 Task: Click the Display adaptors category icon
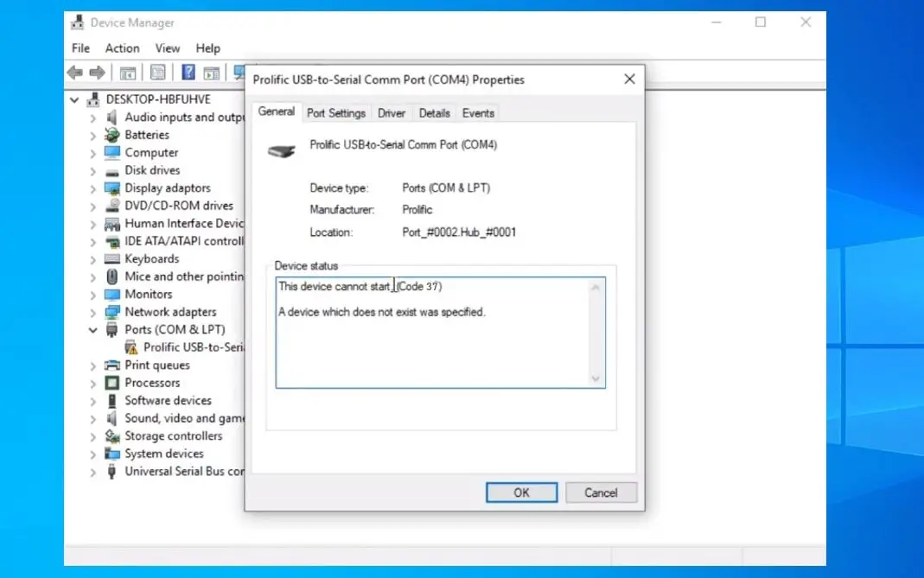click(112, 188)
